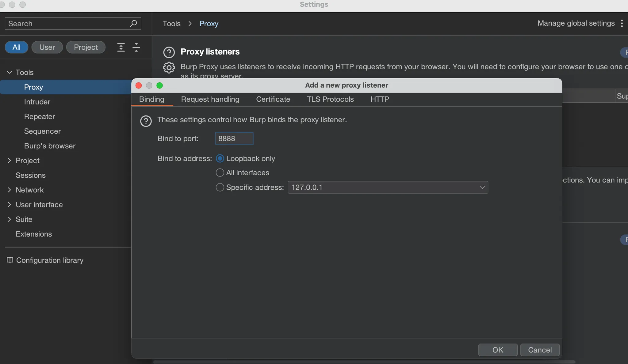Viewport: 628px width, 364px height.
Task: Click the Cancel button
Action: tap(540, 350)
